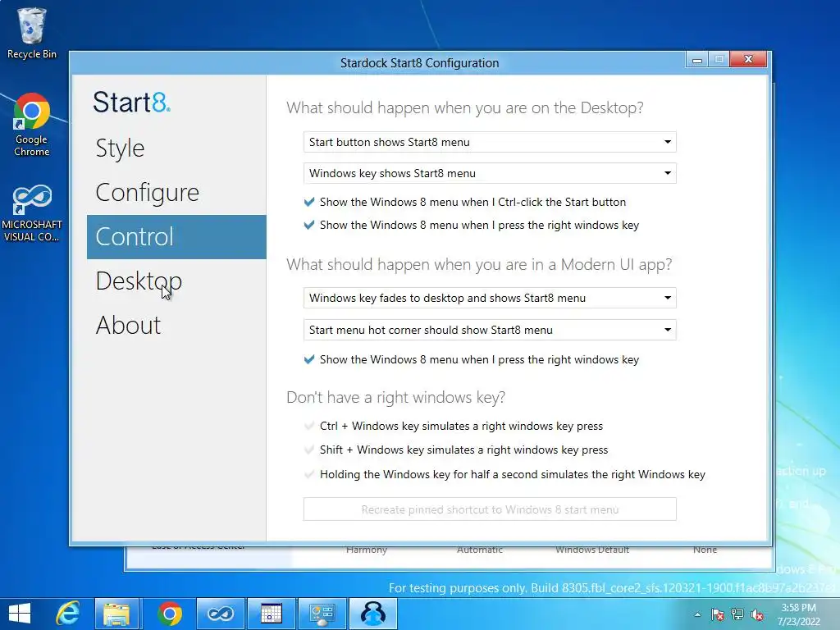Launch Internet Explorer from the taskbar
The height and width of the screenshot is (630, 840).
coord(67,614)
